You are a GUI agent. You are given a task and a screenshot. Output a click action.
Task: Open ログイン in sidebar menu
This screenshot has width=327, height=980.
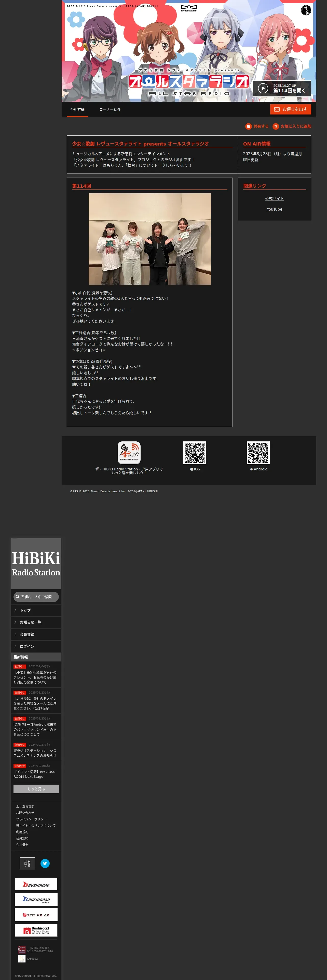click(x=36, y=646)
